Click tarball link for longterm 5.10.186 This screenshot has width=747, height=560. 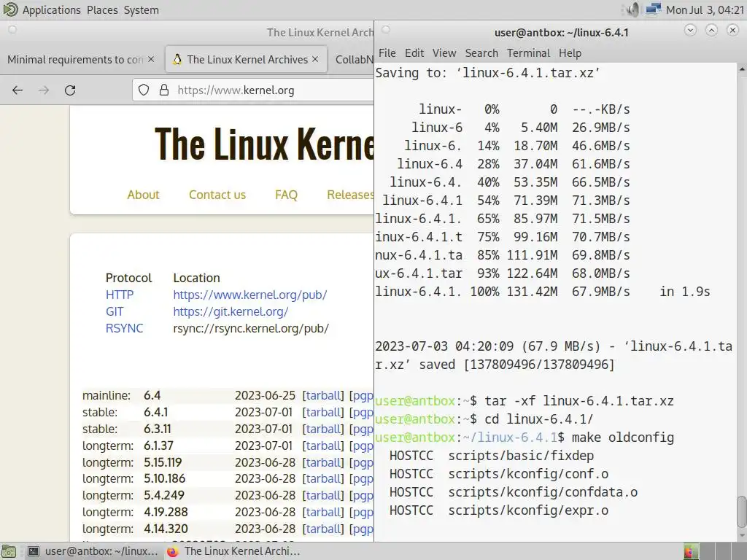coord(323,478)
